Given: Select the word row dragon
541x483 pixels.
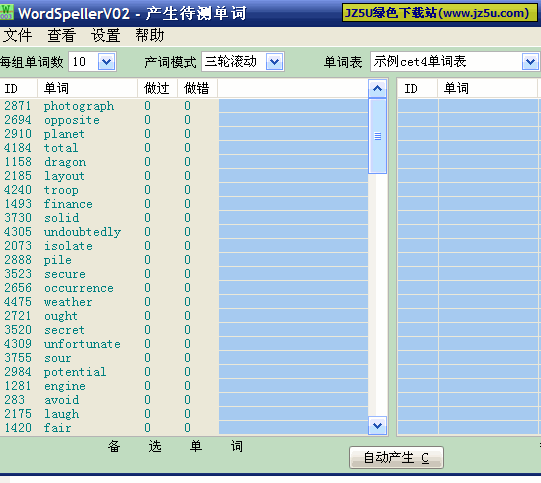Looking at the screenshot, I should pyautogui.click(x=184, y=162).
